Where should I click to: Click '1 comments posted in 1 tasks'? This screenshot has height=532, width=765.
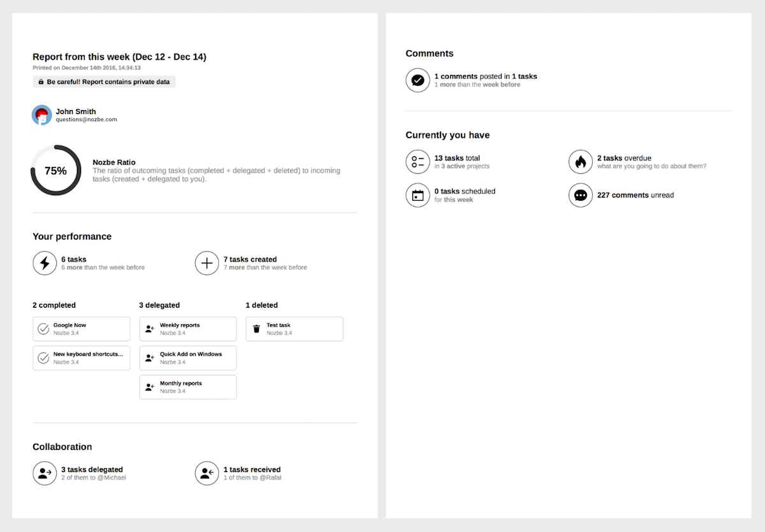486,76
